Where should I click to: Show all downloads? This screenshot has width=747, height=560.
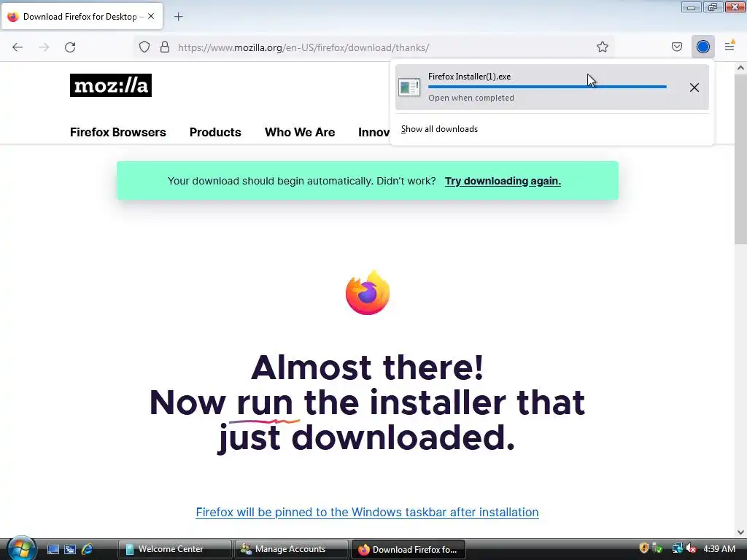coord(439,129)
